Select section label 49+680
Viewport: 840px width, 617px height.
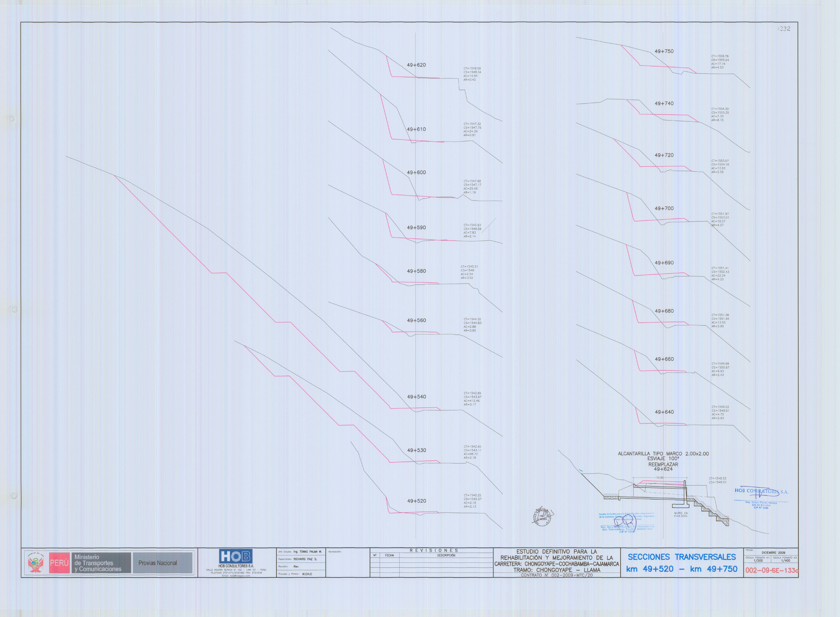[664, 311]
